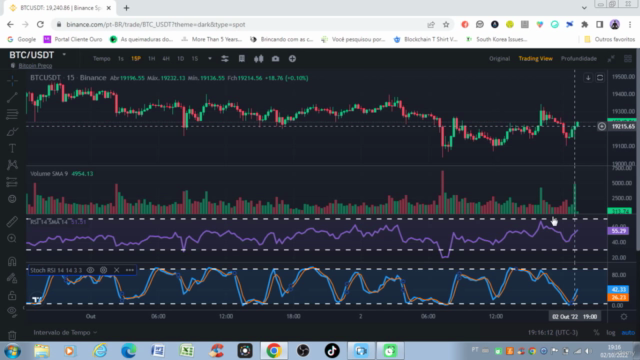Toggle Stoch RSI indicator visibility
Image resolution: width=640 pixels, height=360 pixels.
tap(90, 270)
